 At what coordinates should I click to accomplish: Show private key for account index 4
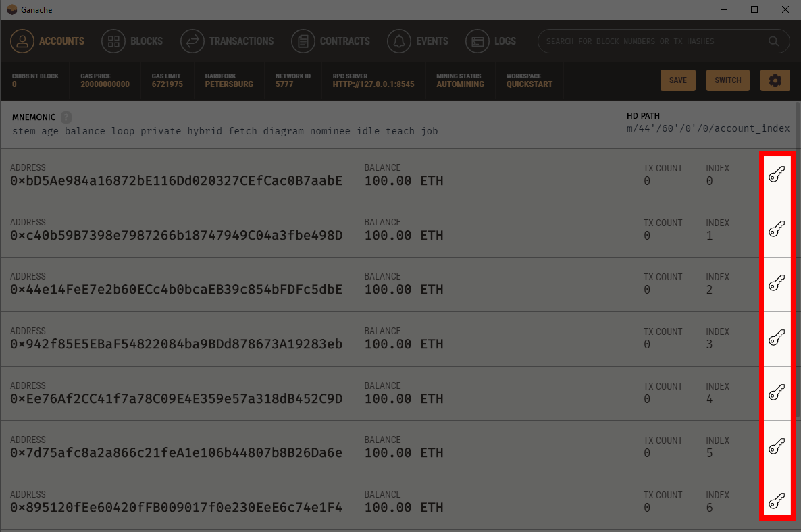[777, 393]
